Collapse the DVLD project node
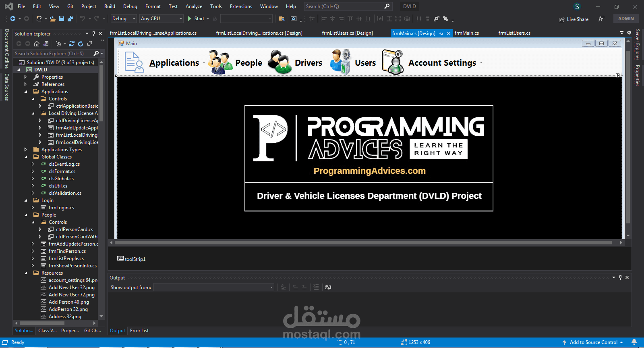Image resolution: width=644 pixels, height=348 pixels. [x=19, y=70]
